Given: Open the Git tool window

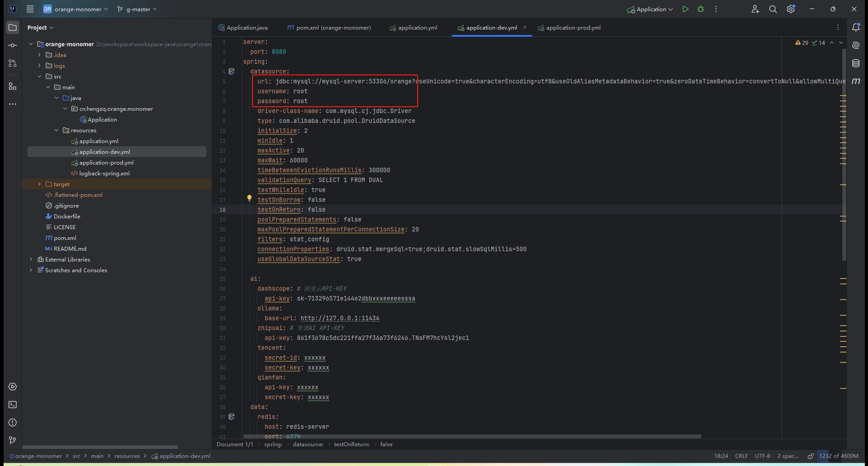Looking at the screenshot, I should click(13, 440).
